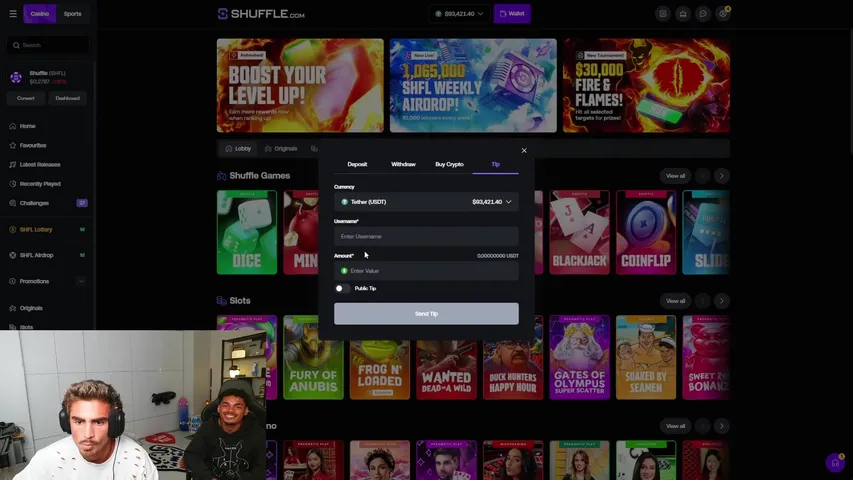Open the Coinflip game tile
The image size is (853, 480).
click(646, 232)
